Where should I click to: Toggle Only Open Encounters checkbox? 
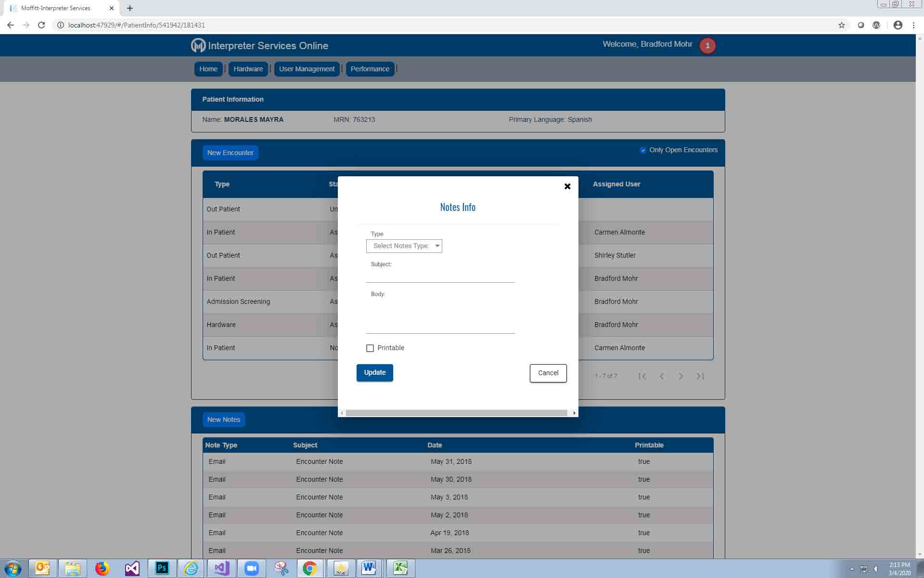point(643,150)
